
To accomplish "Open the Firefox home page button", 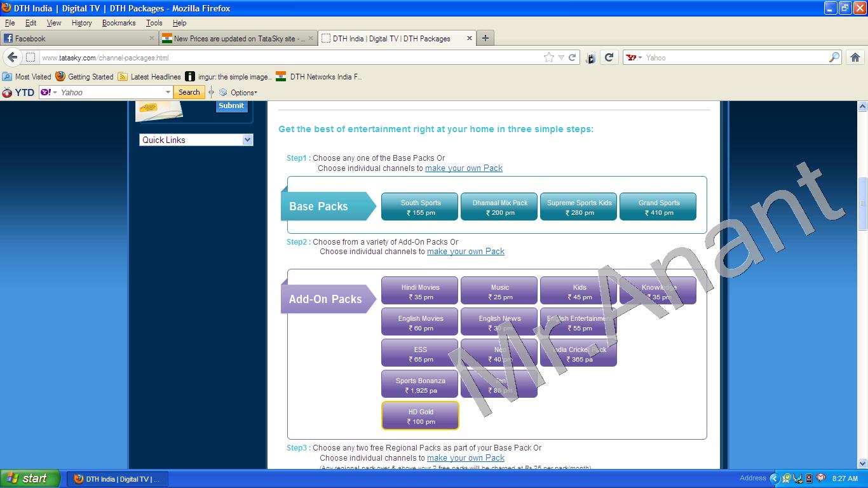I will point(855,57).
